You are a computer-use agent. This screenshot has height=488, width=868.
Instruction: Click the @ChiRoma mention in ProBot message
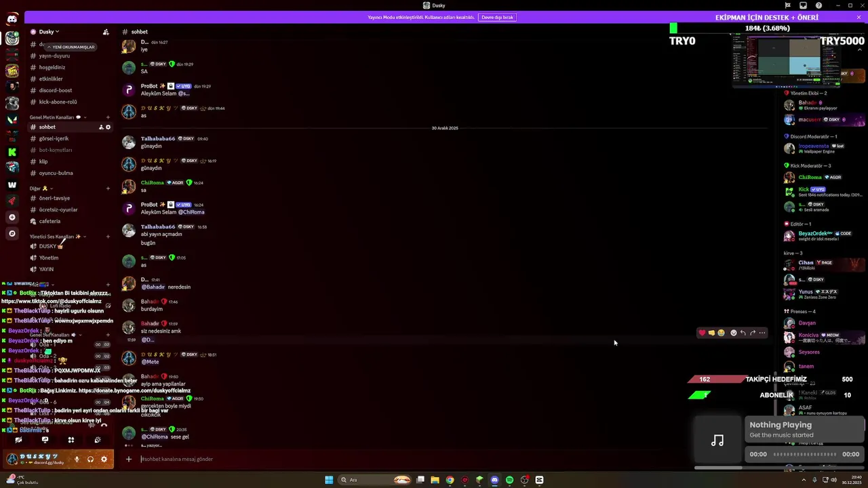coord(191,212)
